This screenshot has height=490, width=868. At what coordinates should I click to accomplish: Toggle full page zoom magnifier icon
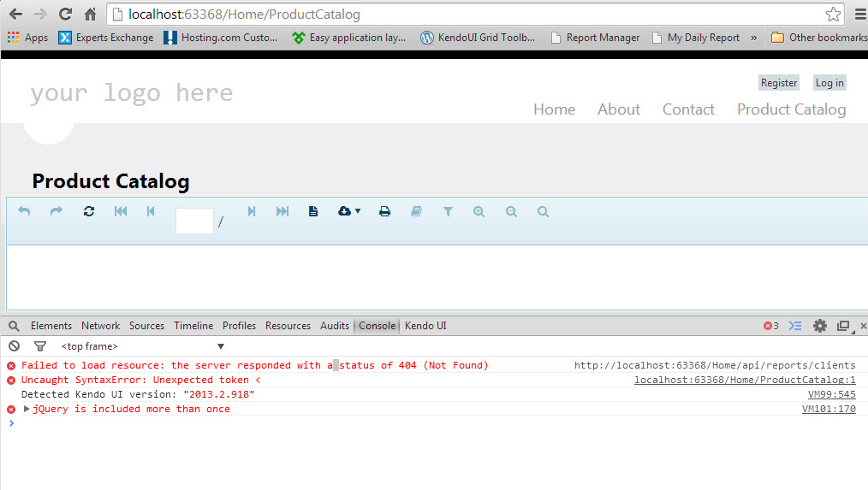click(543, 211)
